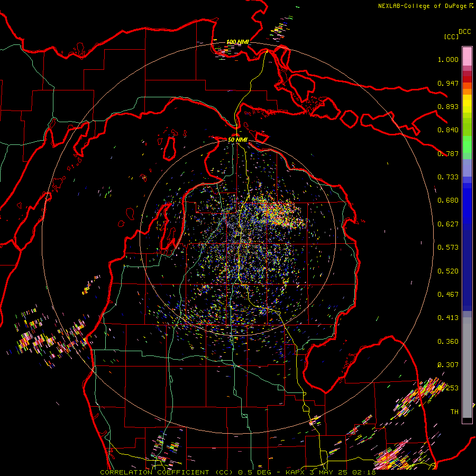Click the 0.520 scale value
Viewport: 476px width, 476px height.
(448, 271)
